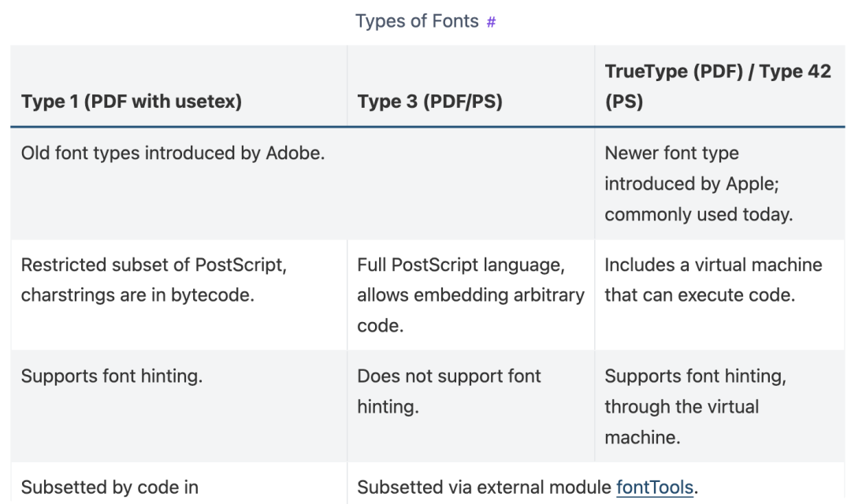Click the Newer font type introduced by Apple cell

719,184
